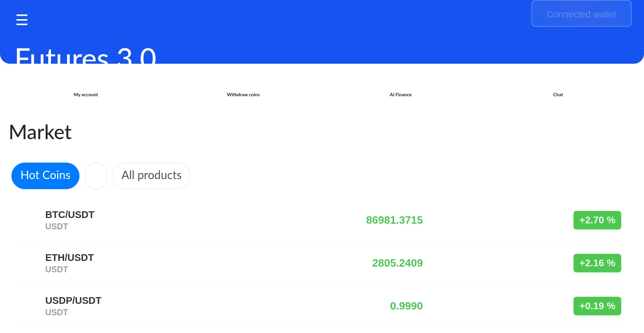Click the +2.16 % change badge
This screenshot has width=644, height=333.
[597, 263]
